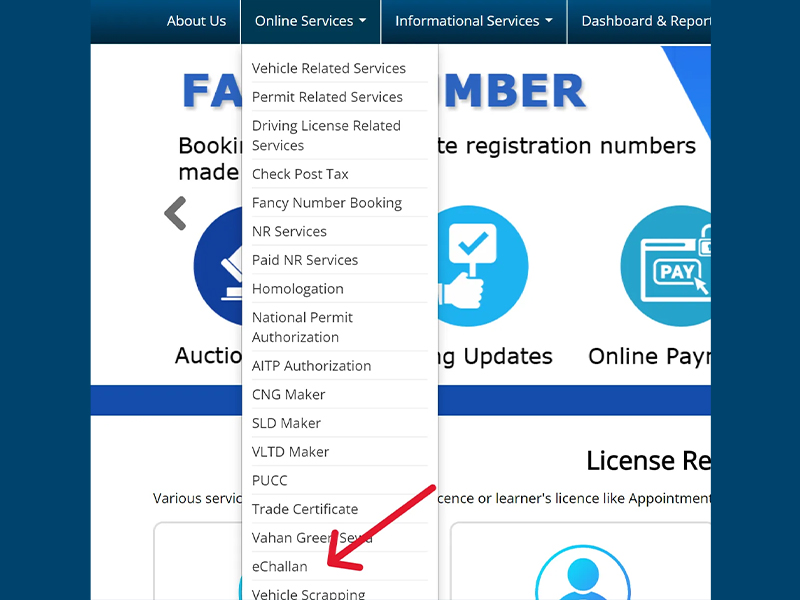The height and width of the screenshot is (600, 800).
Task: Open the Homologation service
Action: [297, 288]
